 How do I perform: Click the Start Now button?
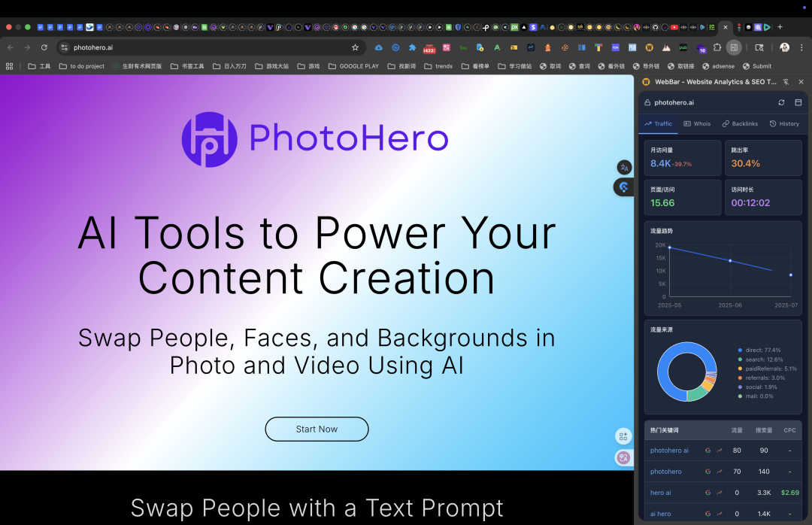click(x=317, y=429)
